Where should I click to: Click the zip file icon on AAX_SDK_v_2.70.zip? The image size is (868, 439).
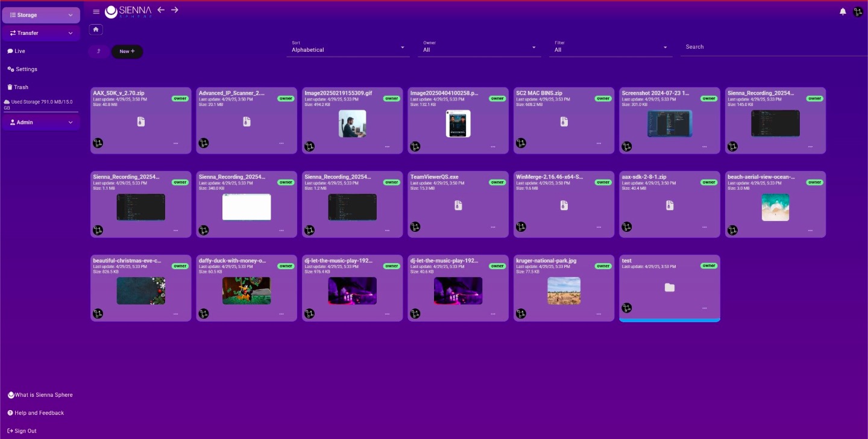(x=140, y=122)
